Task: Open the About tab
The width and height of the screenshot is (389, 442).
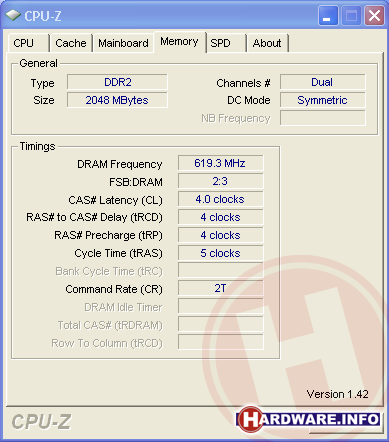Action: [267, 43]
